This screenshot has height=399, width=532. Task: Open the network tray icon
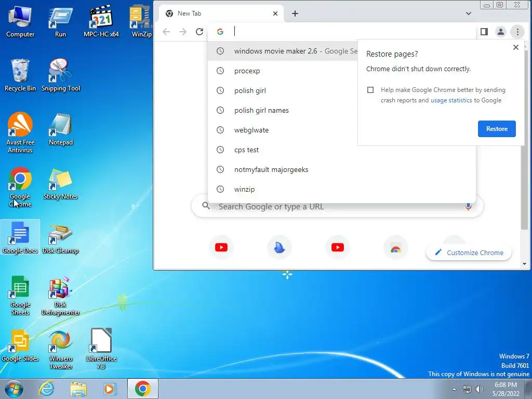(x=467, y=389)
